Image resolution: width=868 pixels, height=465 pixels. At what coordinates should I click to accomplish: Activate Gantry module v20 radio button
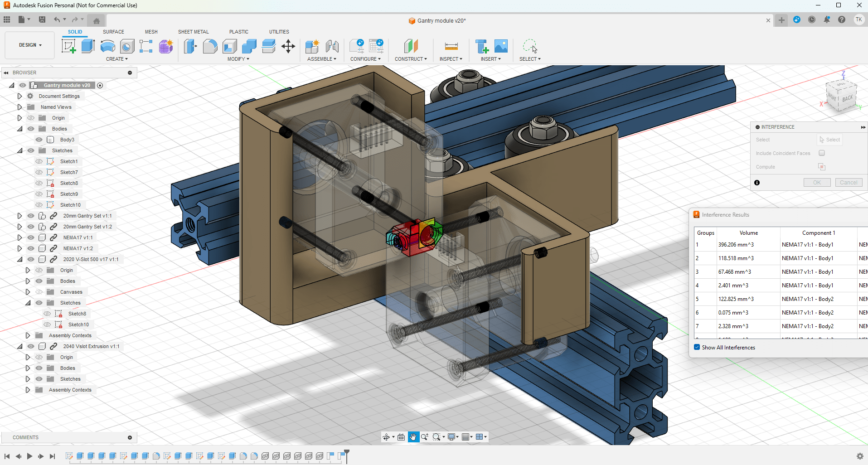point(100,85)
